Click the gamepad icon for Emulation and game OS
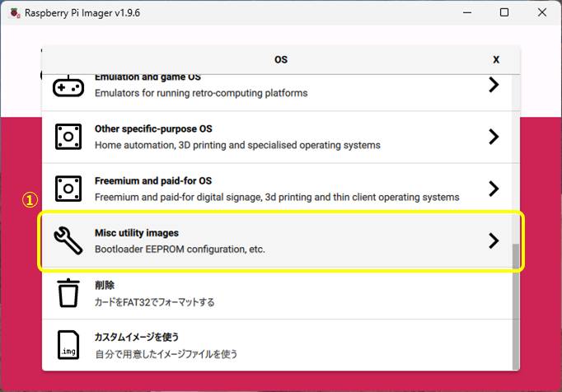 pos(68,86)
